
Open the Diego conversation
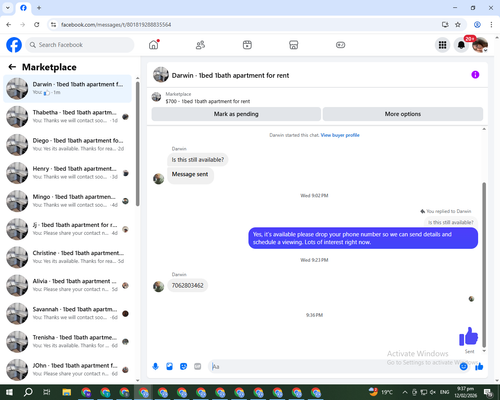point(68,145)
